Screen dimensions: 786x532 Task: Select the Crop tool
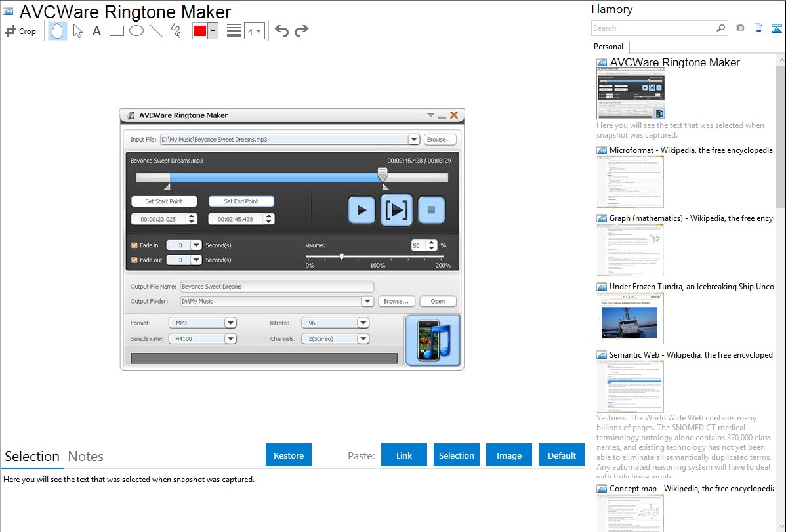pyautogui.click(x=20, y=31)
